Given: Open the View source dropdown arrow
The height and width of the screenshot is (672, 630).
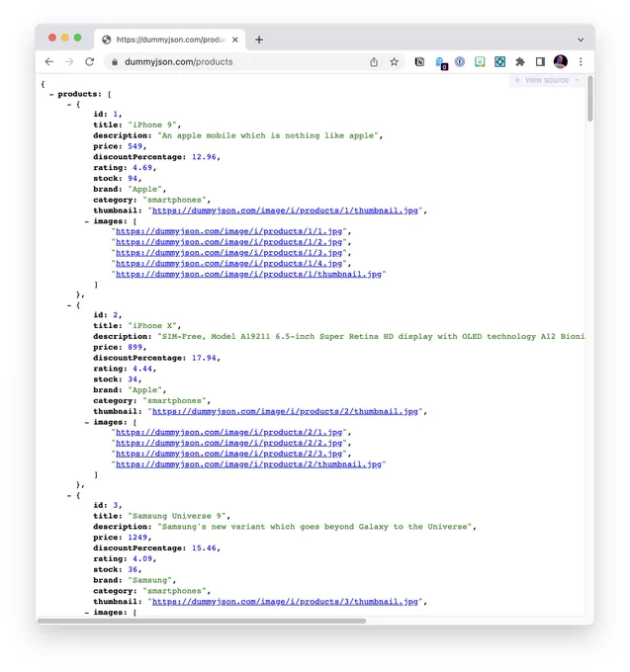Looking at the screenshot, I should click(x=577, y=80).
